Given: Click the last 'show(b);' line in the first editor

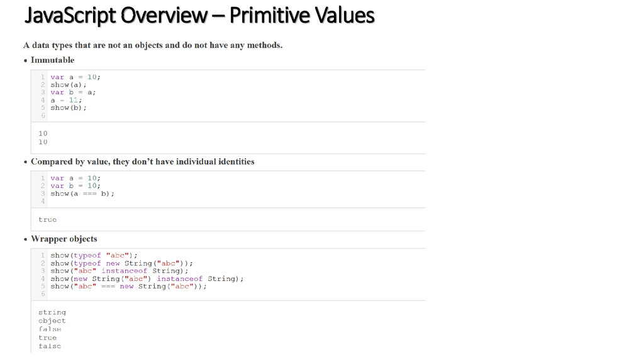Looking at the screenshot, I should [x=69, y=107].
